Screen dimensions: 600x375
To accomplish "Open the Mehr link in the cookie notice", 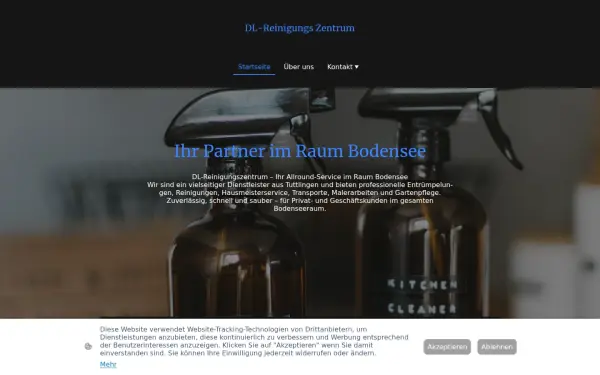I will click(x=108, y=364).
